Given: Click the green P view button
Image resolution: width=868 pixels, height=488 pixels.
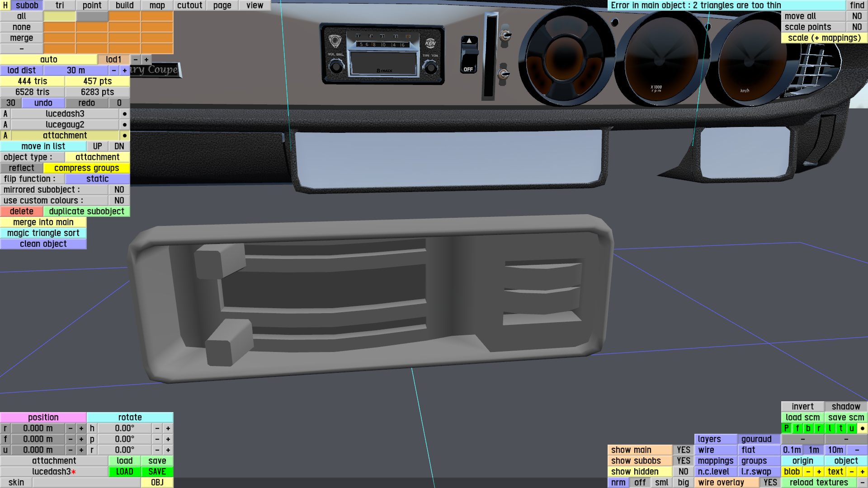Looking at the screenshot, I should (787, 428).
